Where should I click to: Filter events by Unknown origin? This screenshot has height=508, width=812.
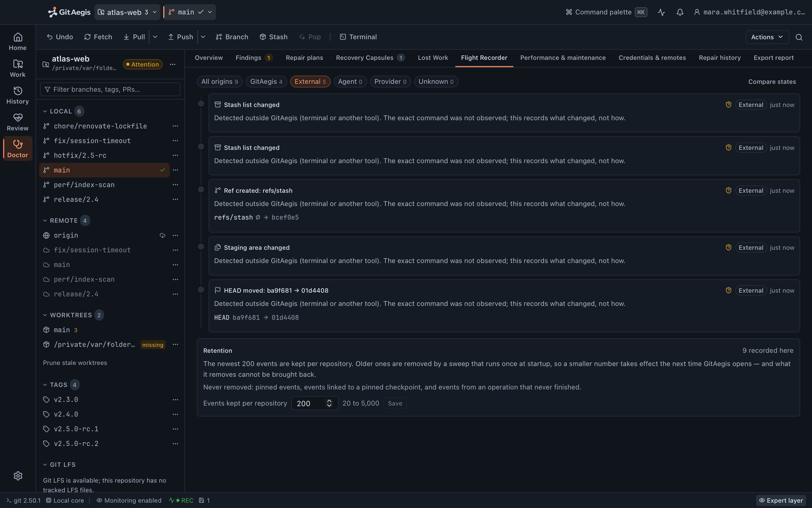click(436, 82)
